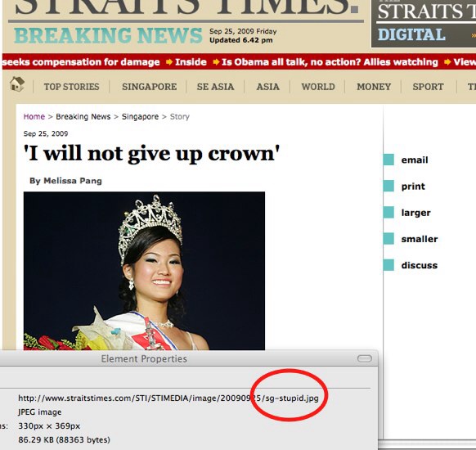
Task: Click the email article tool
Action: pyautogui.click(x=415, y=160)
